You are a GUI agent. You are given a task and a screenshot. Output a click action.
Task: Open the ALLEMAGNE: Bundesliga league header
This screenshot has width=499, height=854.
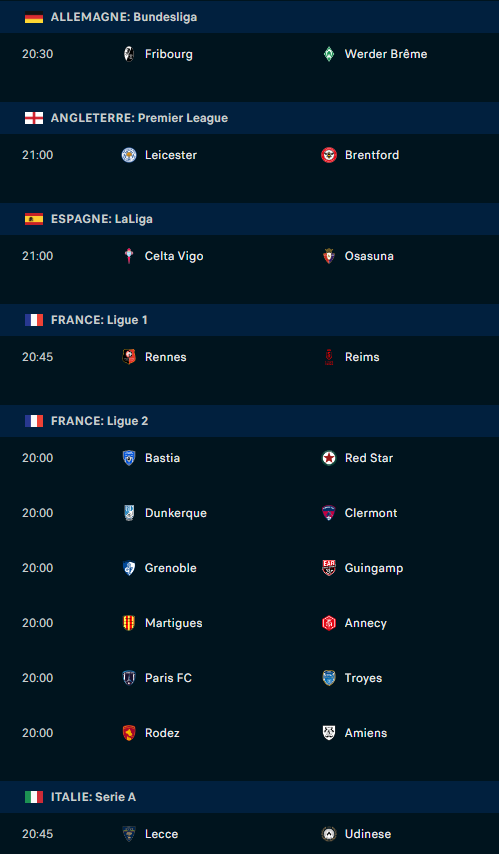coord(250,17)
